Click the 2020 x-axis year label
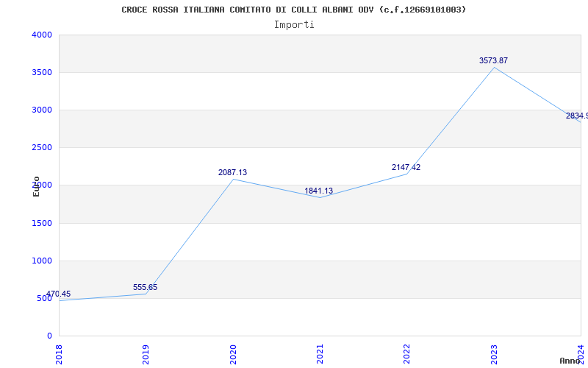Viewport: 588px width, 368px height. pyautogui.click(x=233, y=354)
